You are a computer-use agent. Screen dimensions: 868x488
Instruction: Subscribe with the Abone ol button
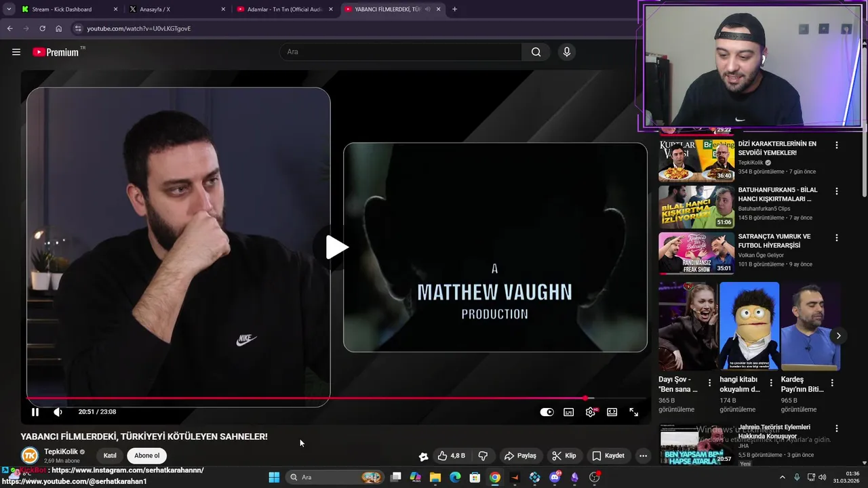coord(147,455)
